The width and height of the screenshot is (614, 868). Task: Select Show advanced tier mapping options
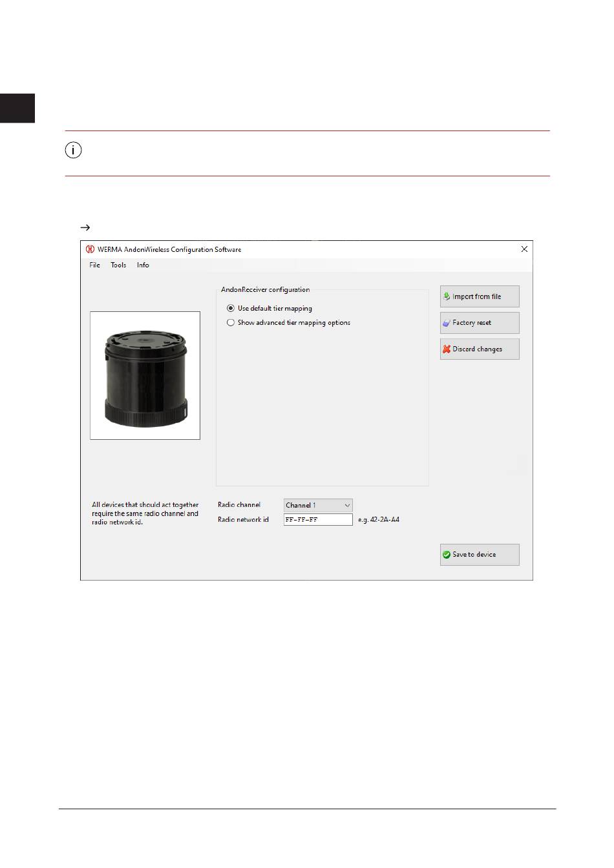point(288,323)
